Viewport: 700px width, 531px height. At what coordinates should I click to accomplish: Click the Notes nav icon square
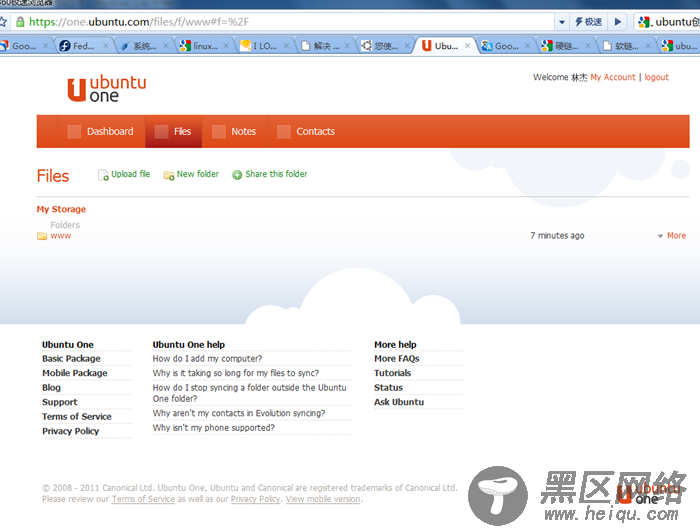click(218, 132)
